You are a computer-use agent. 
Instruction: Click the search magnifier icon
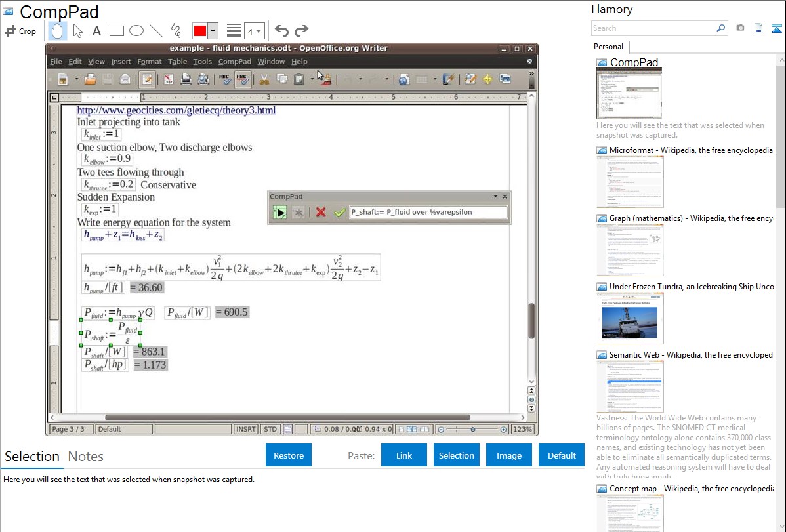tap(720, 28)
